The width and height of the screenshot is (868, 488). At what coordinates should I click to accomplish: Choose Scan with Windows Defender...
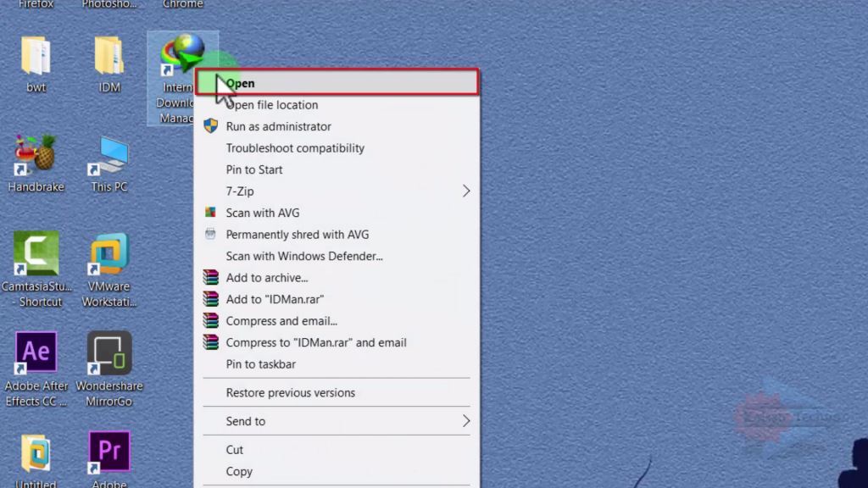pos(337,256)
